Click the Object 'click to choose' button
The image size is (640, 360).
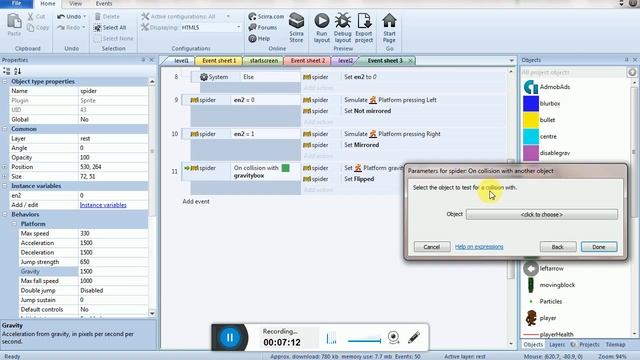pos(542,215)
